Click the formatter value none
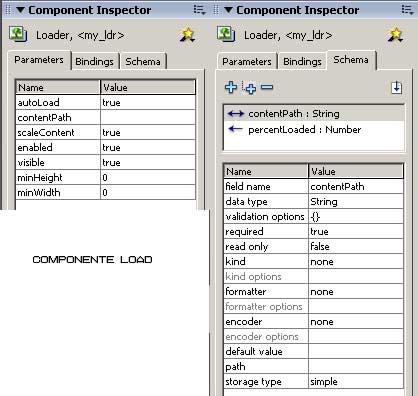Viewport: 418px width, 396px height. (356, 291)
